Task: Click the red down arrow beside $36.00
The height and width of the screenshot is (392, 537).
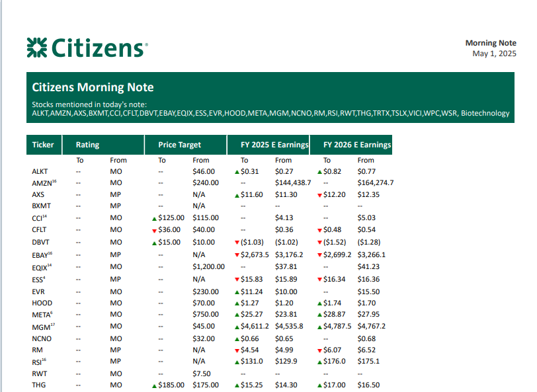Action: point(154,231)
